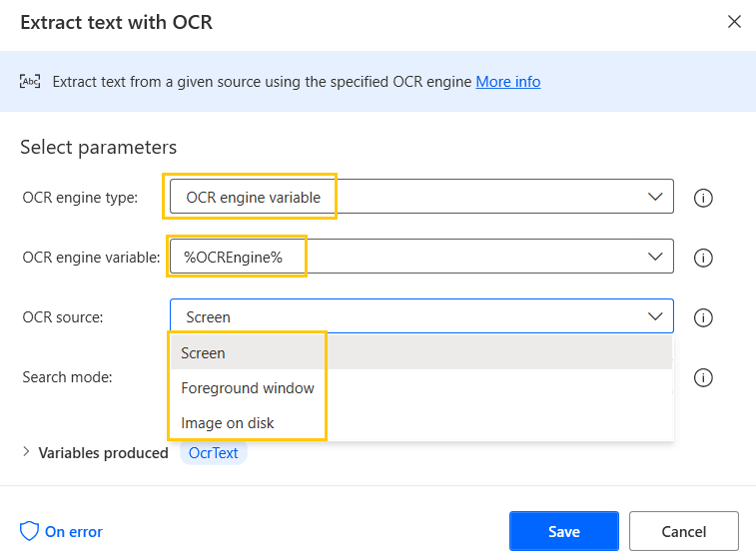Open the More info link
The height and width of the screenshot is (560, 756).
point(507,82)
